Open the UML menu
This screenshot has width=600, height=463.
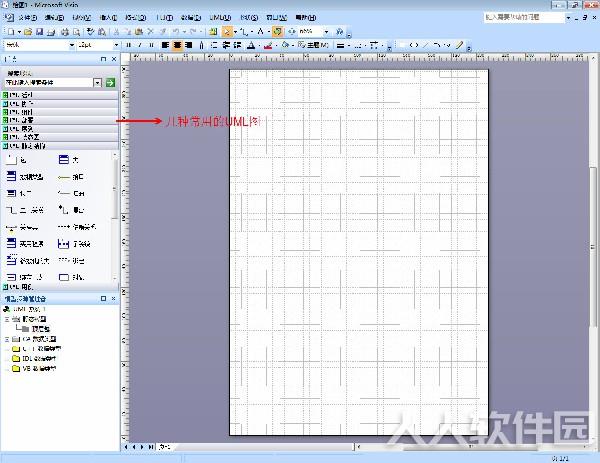click(220, 18)
